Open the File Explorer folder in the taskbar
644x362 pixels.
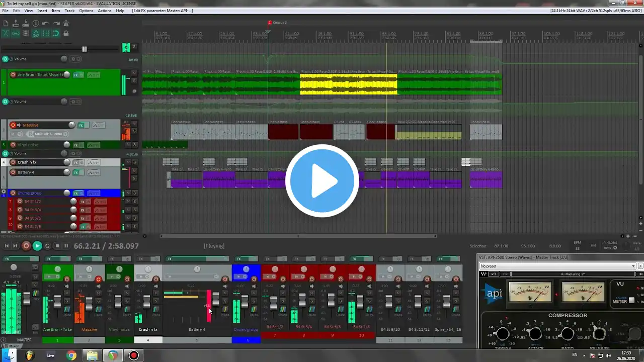pyautogui.click(x=92, y=355)
